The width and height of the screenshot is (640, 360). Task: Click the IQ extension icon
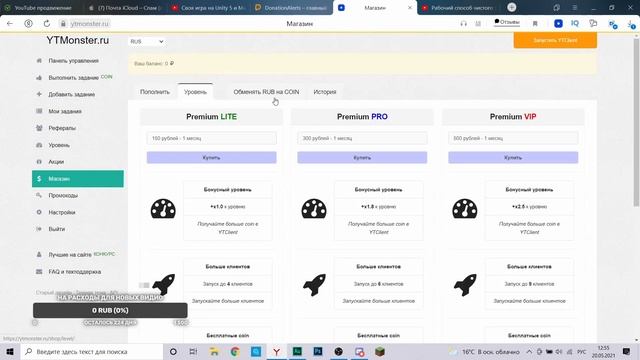[x=575, y=23]
